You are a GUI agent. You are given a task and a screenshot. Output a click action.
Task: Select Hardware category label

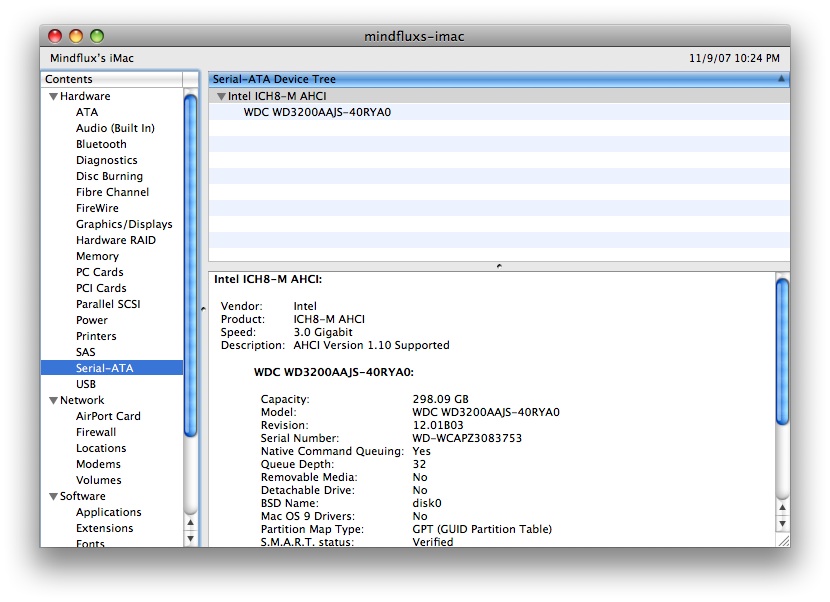pos(85,96)
